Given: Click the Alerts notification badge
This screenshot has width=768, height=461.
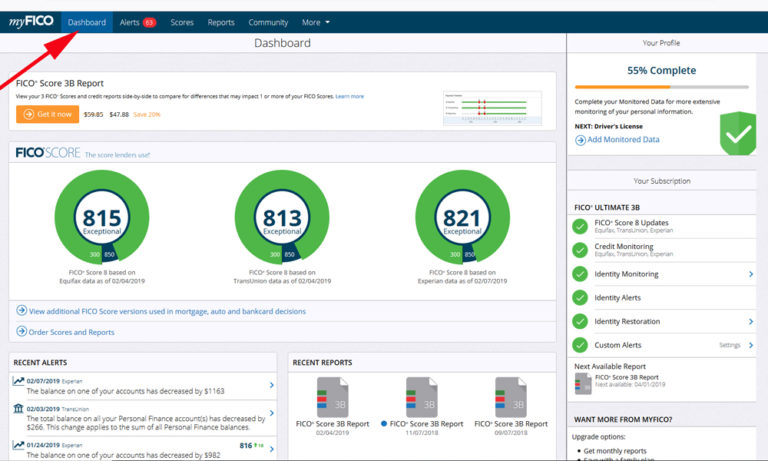Looking at the screenshot, I should 149,22.
